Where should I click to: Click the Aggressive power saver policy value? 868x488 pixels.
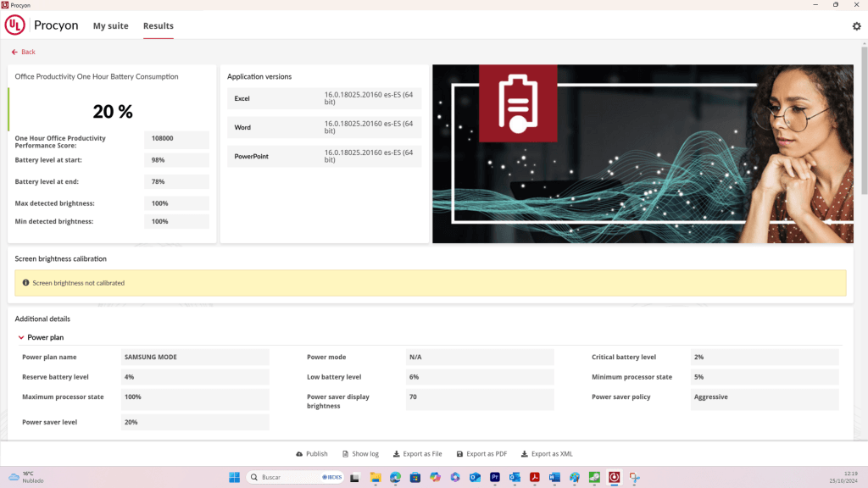pos(765,400)
